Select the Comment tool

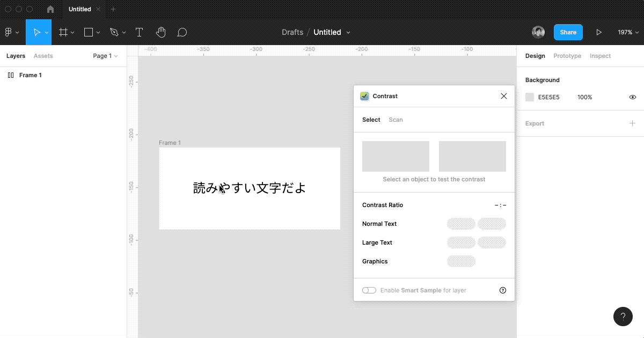(182, 32)
